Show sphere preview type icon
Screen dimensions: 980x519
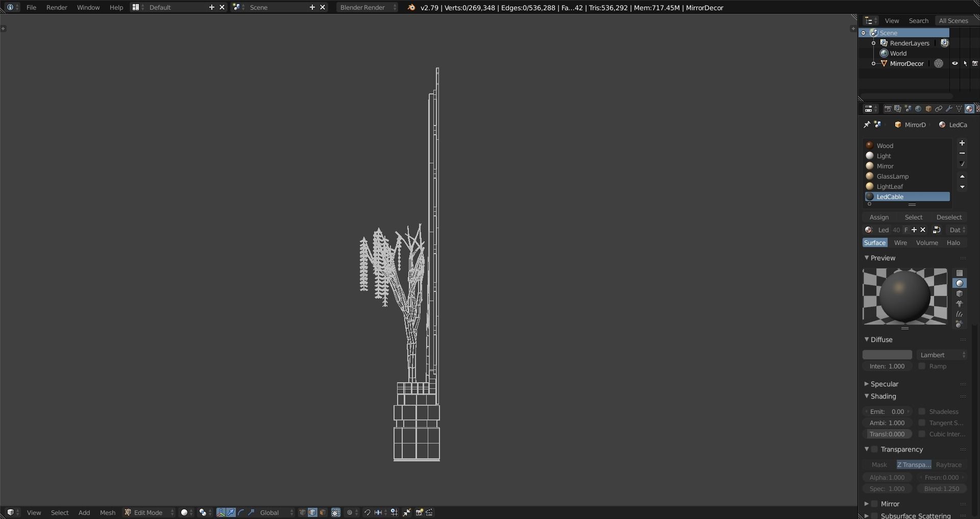960,284
